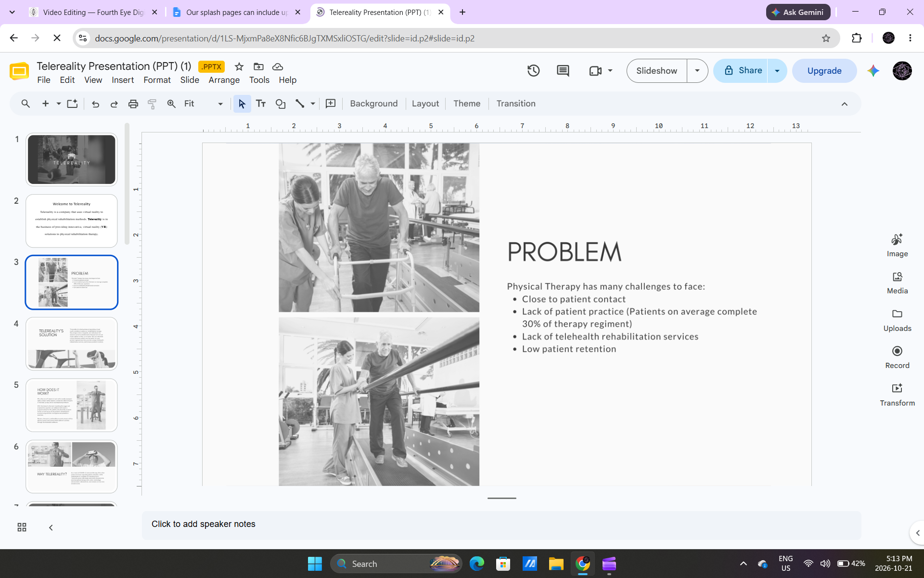Viewport: 924px width, 578px height.
Task: Add a new slide with plus icon
Action: click(46, 104)
